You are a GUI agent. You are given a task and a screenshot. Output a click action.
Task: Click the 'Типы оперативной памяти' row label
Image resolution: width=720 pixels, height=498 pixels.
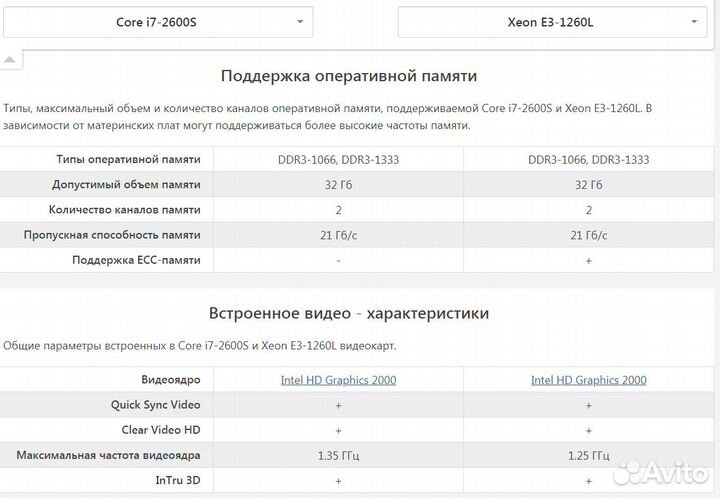(x=129, y=159)
